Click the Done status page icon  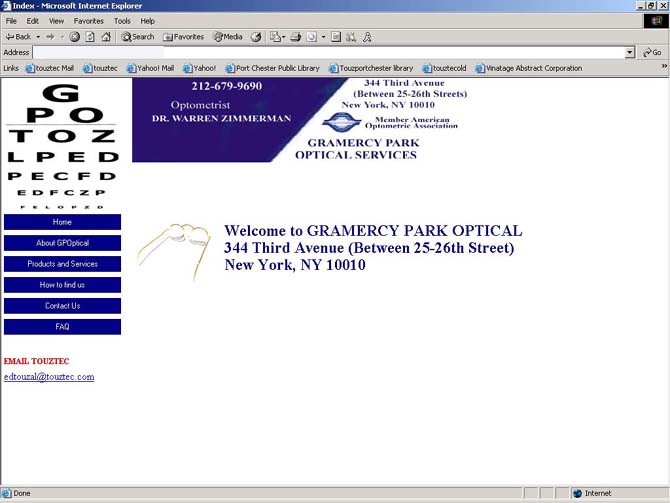tap(6, 493)
